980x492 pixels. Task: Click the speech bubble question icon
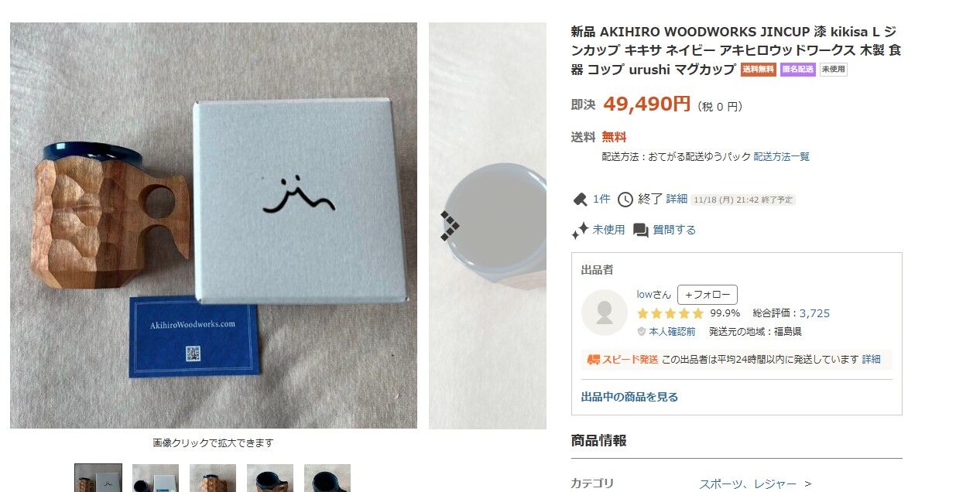coord(640,231)
